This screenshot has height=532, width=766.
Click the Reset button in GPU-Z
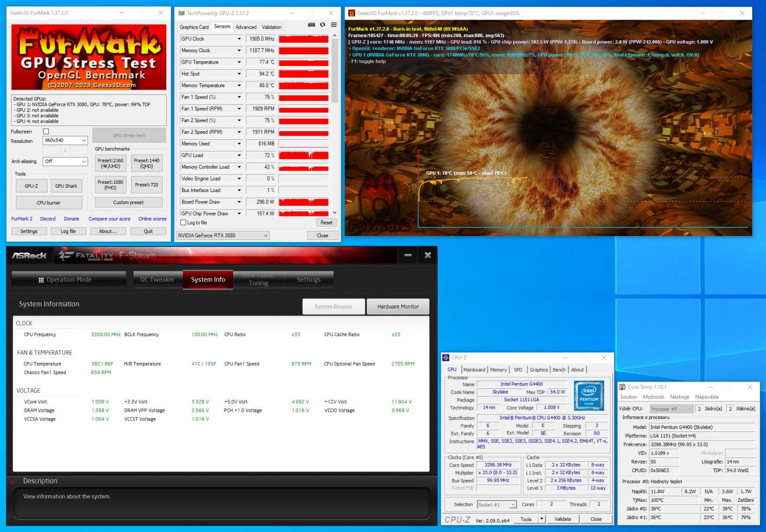327,223
